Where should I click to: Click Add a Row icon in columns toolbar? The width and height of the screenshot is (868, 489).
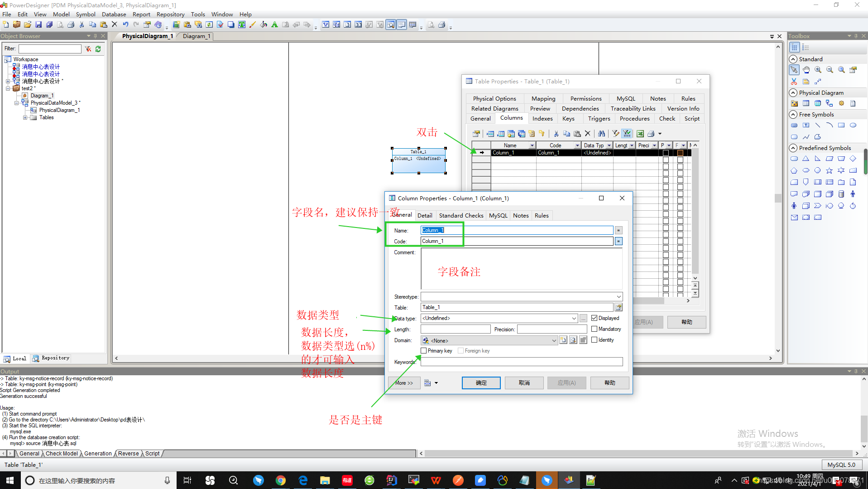[x=501, y=134]
